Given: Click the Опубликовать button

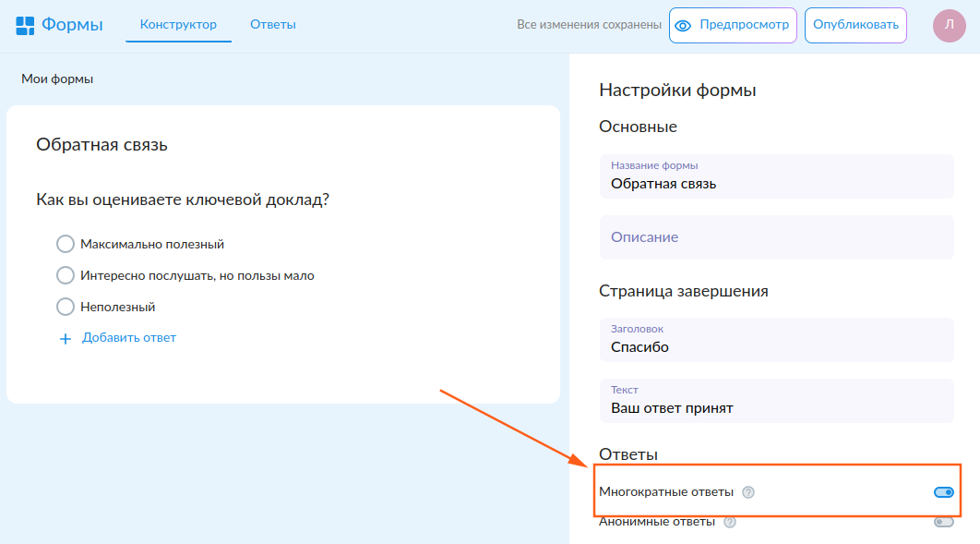Looking at the screenshot, I should [855, 25].
